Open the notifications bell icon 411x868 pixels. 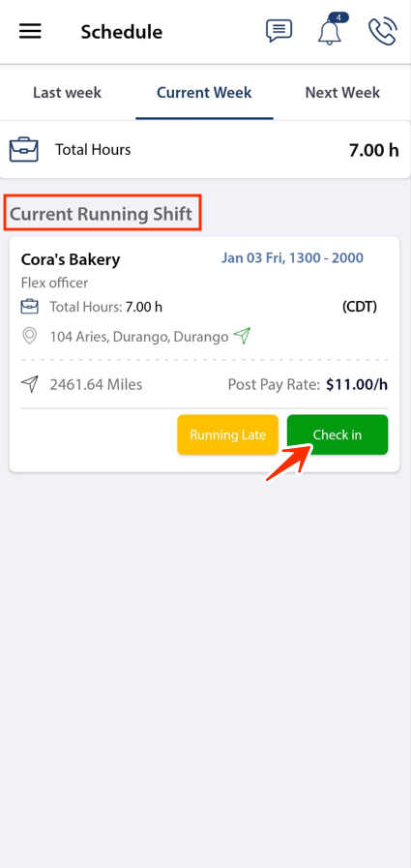[x=330, y=32]
